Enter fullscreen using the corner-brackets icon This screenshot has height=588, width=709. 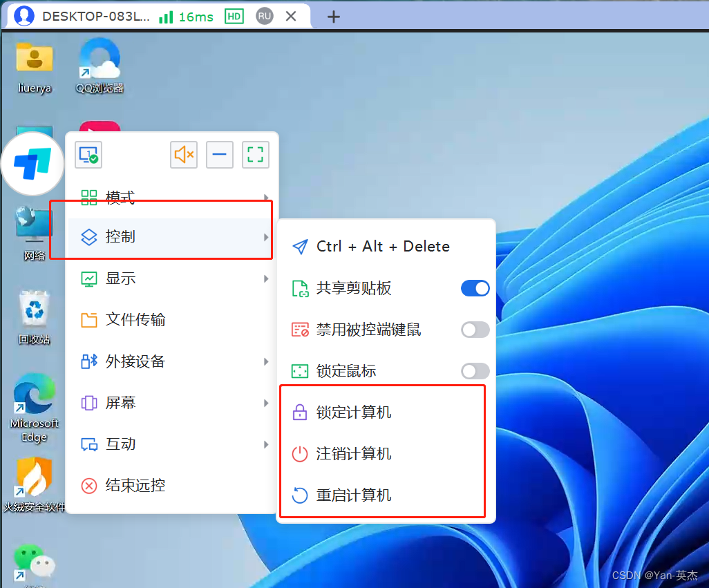256,155
